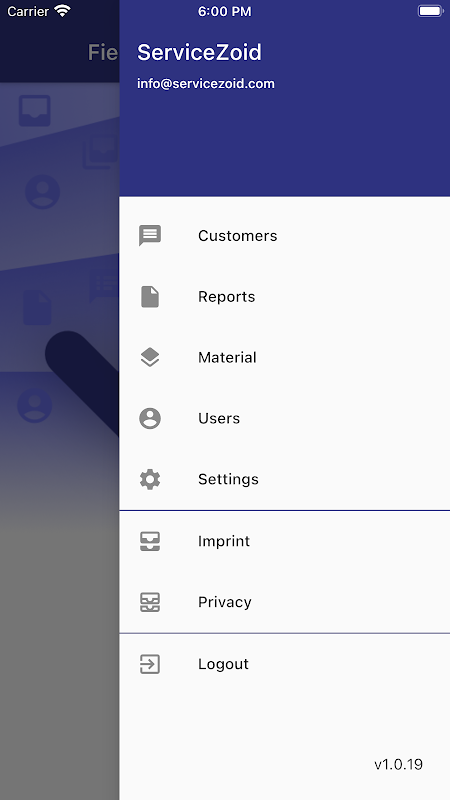Screen dimensions: 450x800
Task: Click the Logout arrow icon
Action: pyautogui.click(x=150, y=664)
